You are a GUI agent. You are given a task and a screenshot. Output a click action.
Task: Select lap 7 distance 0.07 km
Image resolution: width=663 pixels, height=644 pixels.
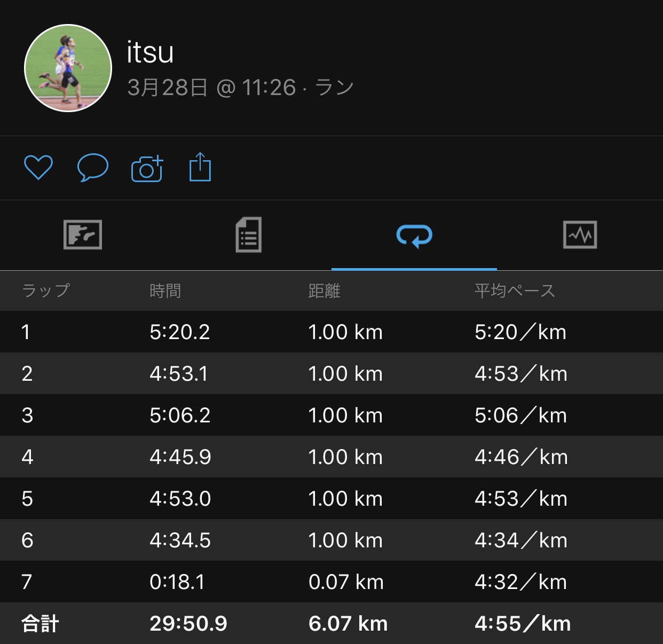tap(346, 582)
